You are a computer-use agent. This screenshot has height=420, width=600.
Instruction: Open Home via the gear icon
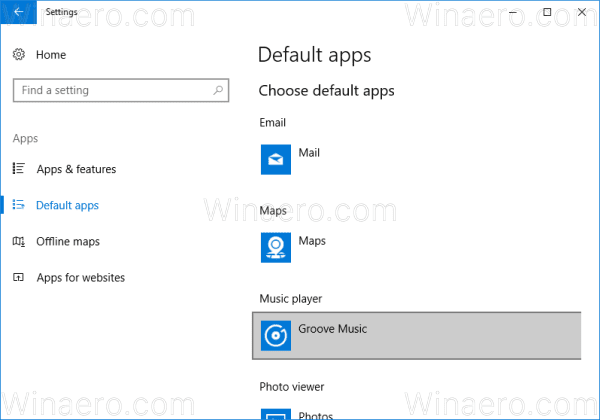click(x=18, y=54)
